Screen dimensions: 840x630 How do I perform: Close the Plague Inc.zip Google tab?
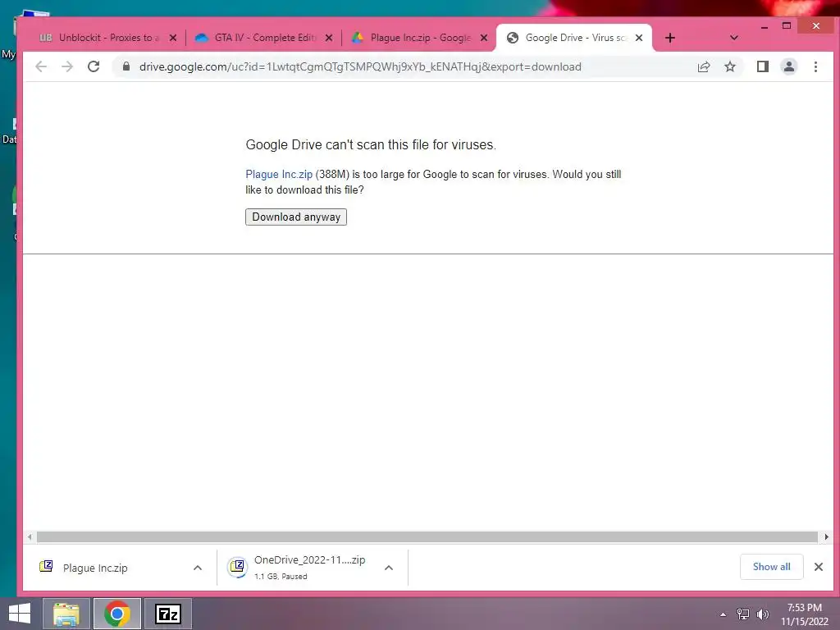(484, 38)
